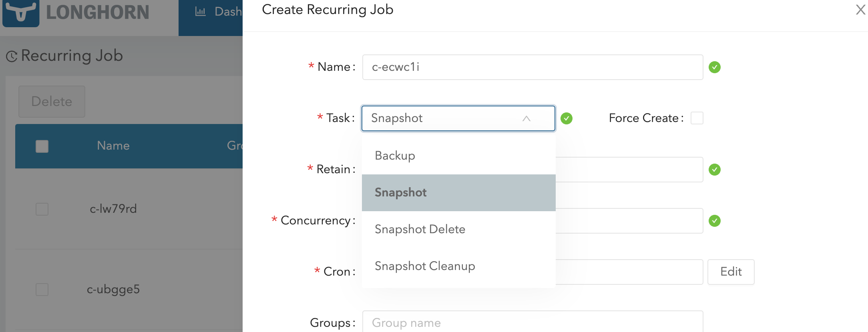Dismiss the Create Recurring Job dialog via X

[x=860, y=10]
